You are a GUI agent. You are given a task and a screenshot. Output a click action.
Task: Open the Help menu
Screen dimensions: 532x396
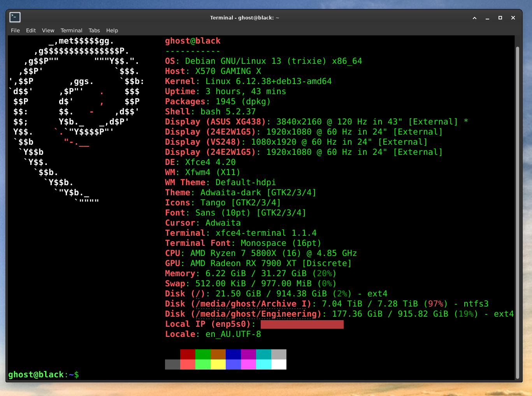[112, 30]
